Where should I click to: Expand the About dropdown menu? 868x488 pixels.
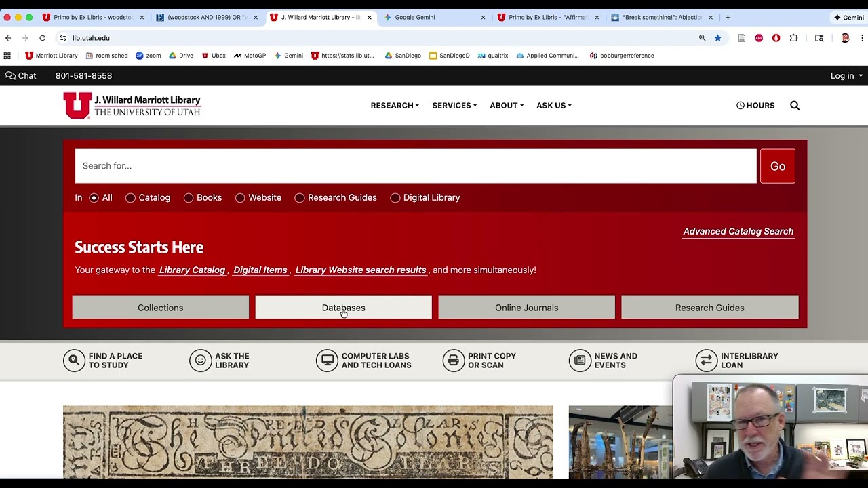507,106
